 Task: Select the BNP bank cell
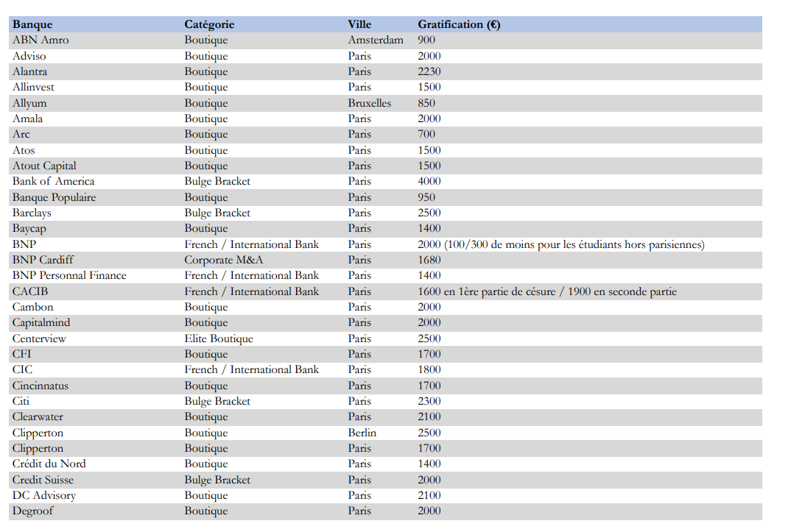[x=24, y=245]
